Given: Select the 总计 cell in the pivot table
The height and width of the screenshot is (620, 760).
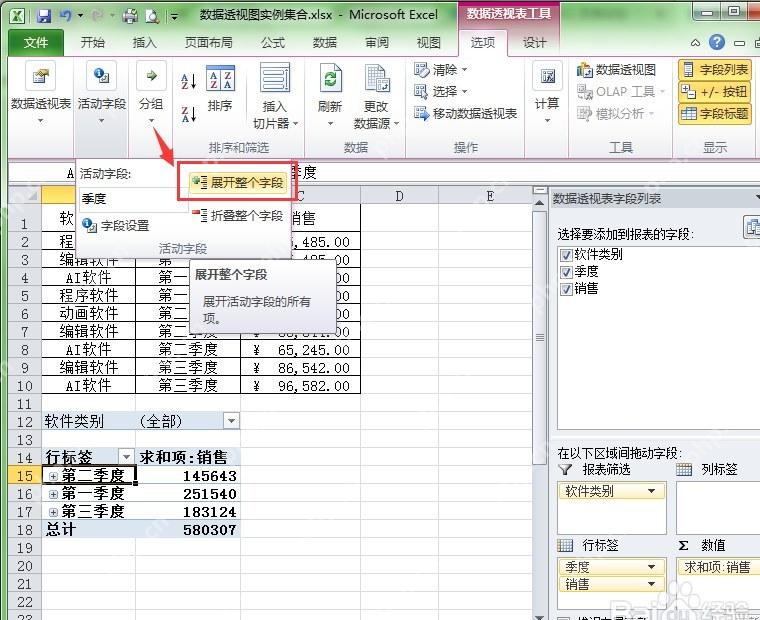Looking at the screenshot, I should [89, 530].
